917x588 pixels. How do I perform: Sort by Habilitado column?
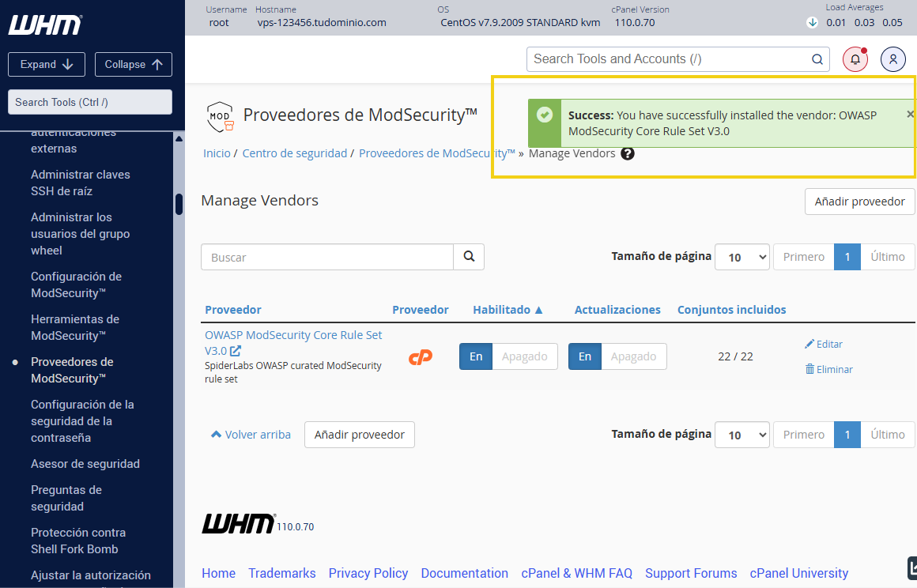coord(508,310)
